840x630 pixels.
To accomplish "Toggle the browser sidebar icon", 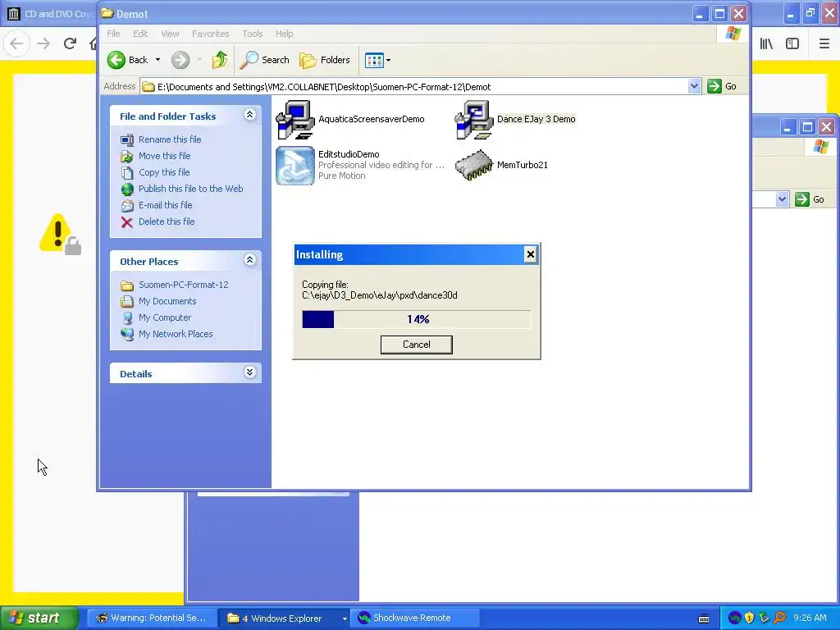I will pyautogui.click(x=792, y=44).
